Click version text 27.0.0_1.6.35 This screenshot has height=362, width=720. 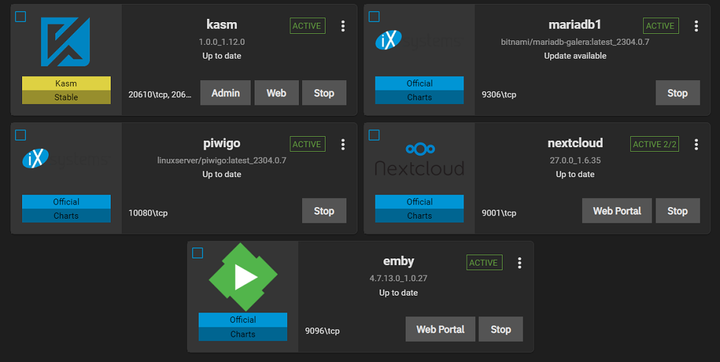pos(575,160)
